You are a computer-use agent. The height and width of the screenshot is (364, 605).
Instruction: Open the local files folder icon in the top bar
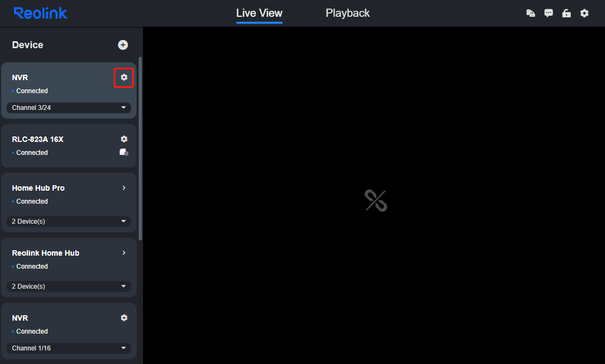[531, 13]
